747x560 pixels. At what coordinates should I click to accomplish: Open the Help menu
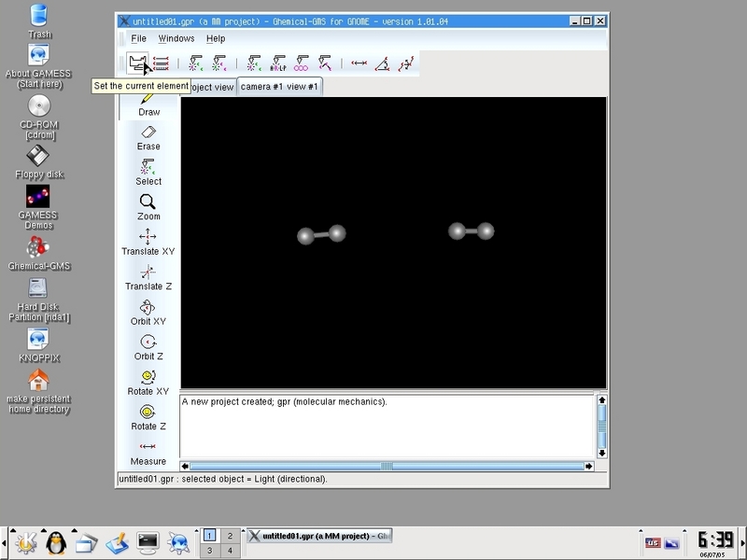(216, 38)
